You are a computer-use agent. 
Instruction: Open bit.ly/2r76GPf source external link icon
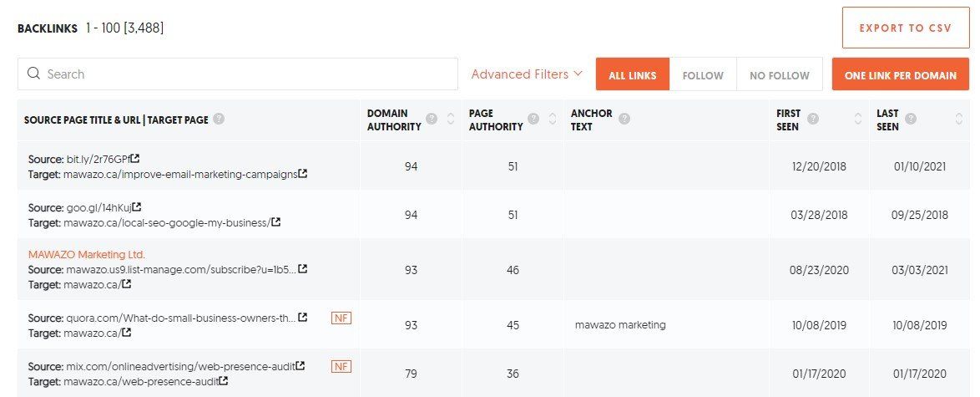click(x=135, y=159)
